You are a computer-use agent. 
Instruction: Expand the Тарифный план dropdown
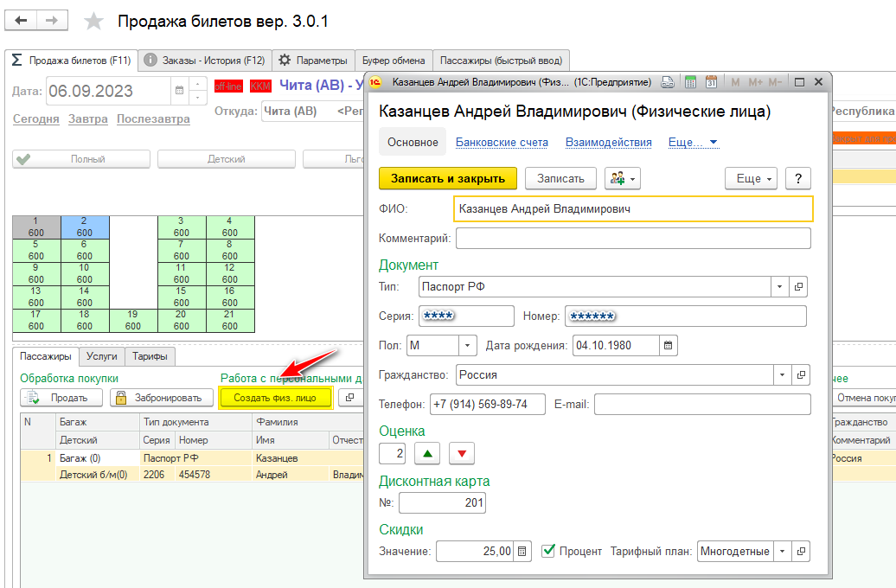pyautogui.click(x=781, y=552)
